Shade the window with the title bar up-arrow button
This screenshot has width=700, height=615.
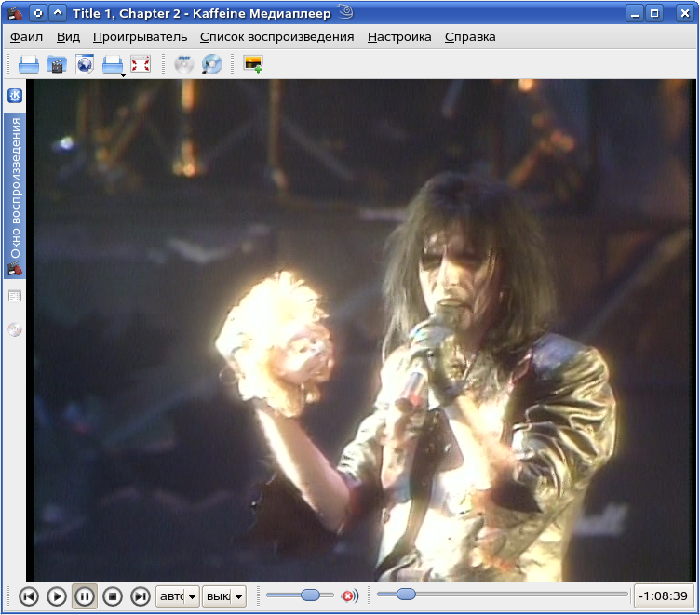coord(58,13)
